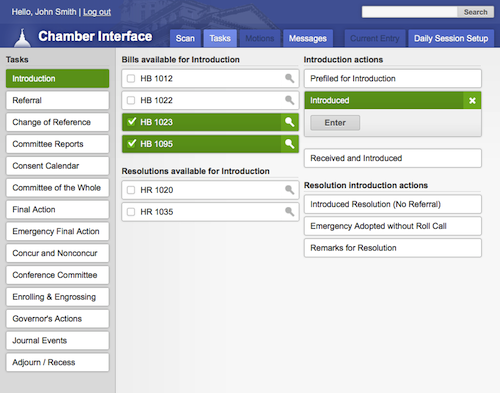Viewport: 500px width, 393px height.
Task: Click the HB 1022 bill label
Action: pos(156,100)
